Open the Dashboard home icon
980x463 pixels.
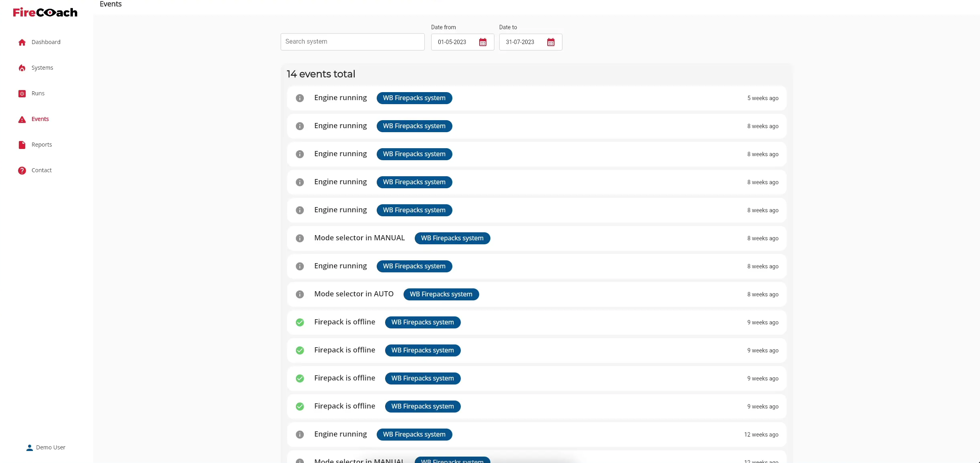tap(22, 42)
